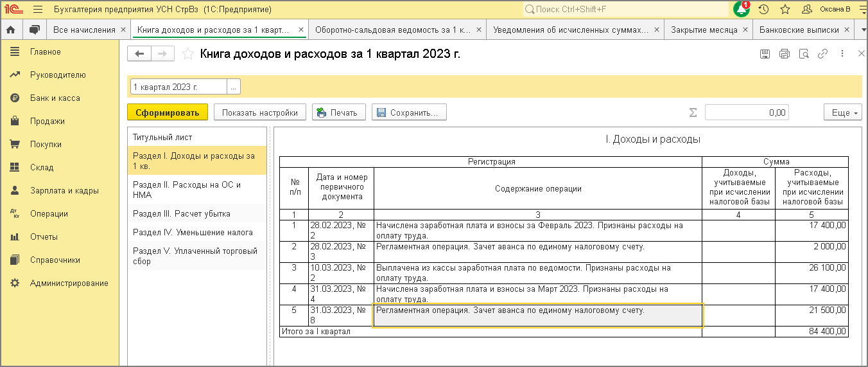868x367 pixels.
Task: Open favorites star in title bar
Action: pyautogui.click(x=785, y=10)
